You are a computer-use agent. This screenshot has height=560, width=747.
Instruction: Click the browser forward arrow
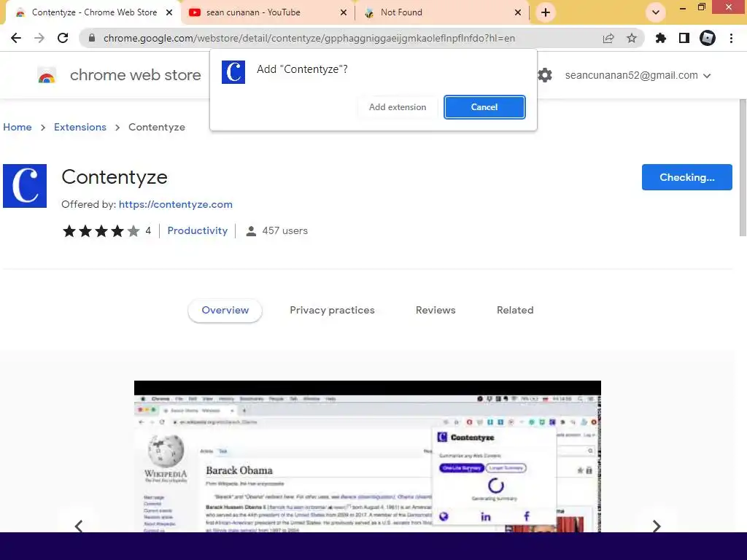pos(39,38)
